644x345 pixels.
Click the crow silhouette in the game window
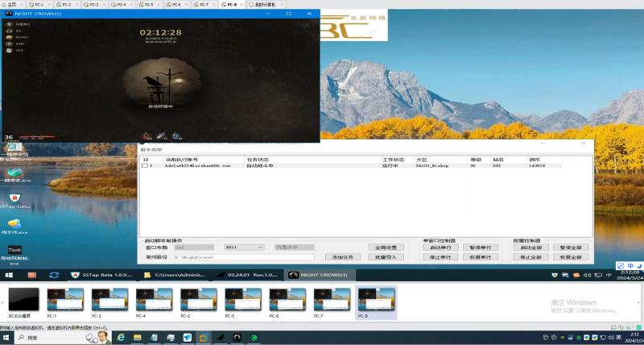tap(151, 81)
